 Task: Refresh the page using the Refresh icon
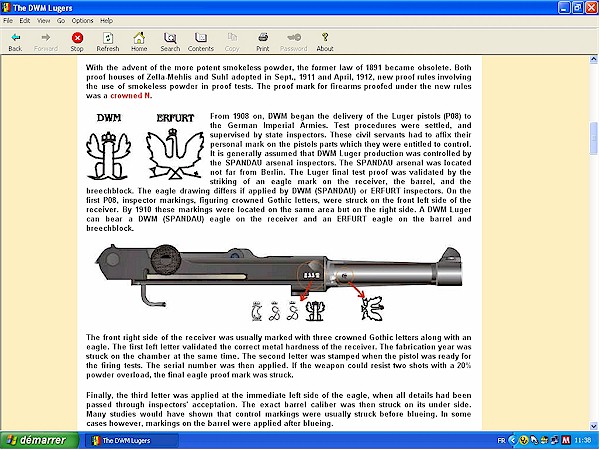(x=108, y=41)
